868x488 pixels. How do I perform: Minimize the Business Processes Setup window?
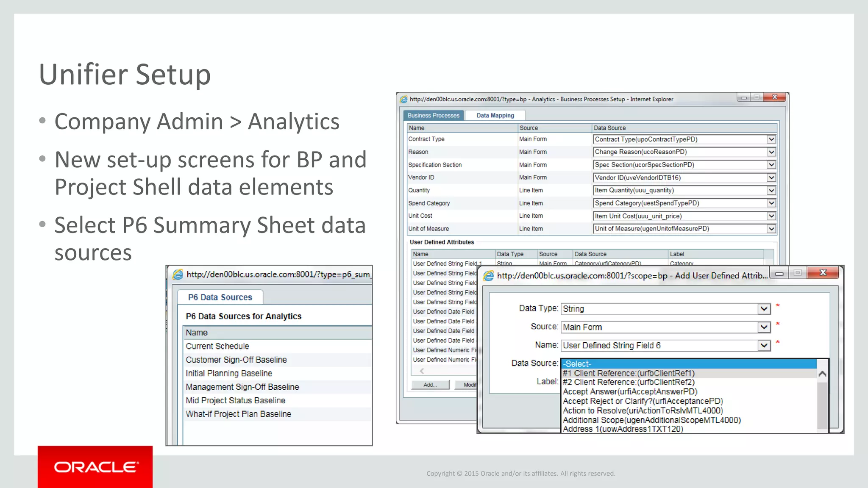[x=743, y=97]
